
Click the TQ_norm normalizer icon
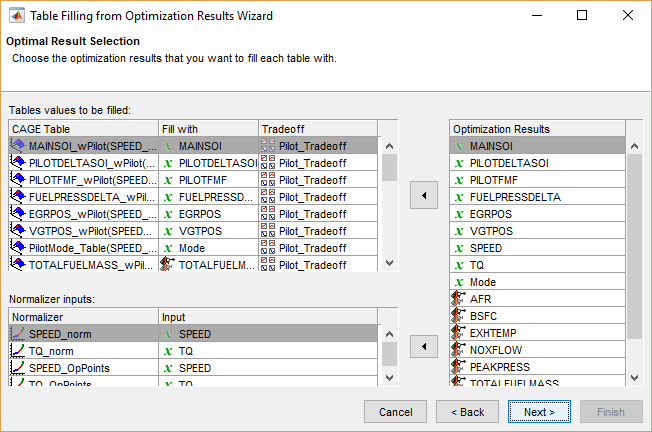(x=17, y=351)
